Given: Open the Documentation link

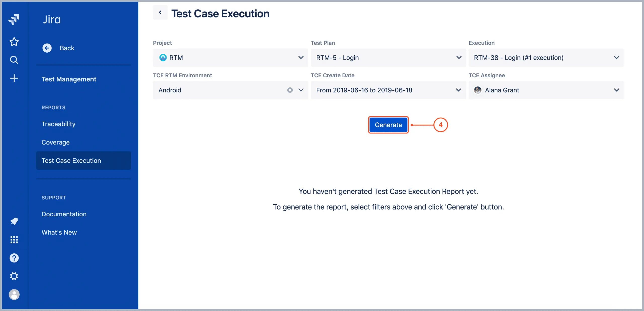Looking at the screenshot, I should pyautogui.click(x=64, y=214).
